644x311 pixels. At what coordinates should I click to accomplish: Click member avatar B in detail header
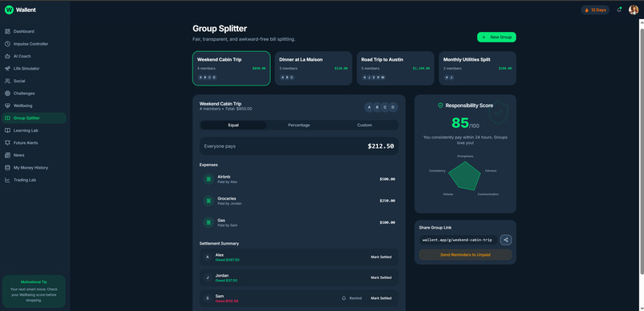377,107
